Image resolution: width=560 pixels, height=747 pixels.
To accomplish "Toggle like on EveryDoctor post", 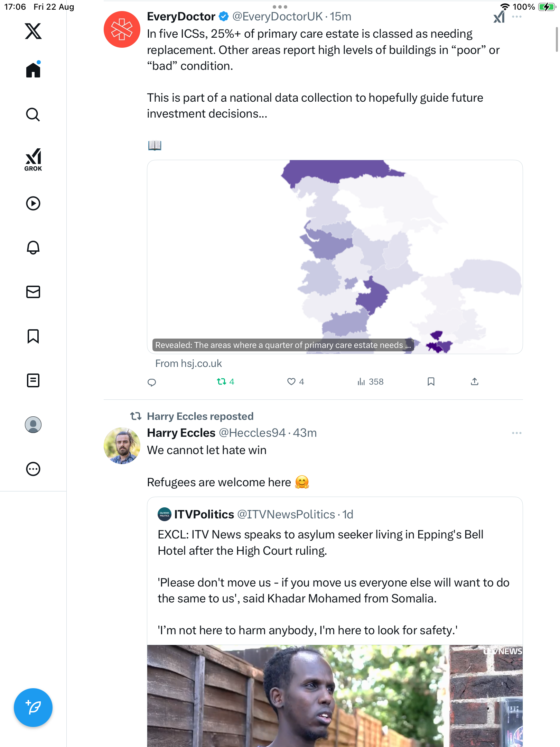I will [x=291, y=381].
